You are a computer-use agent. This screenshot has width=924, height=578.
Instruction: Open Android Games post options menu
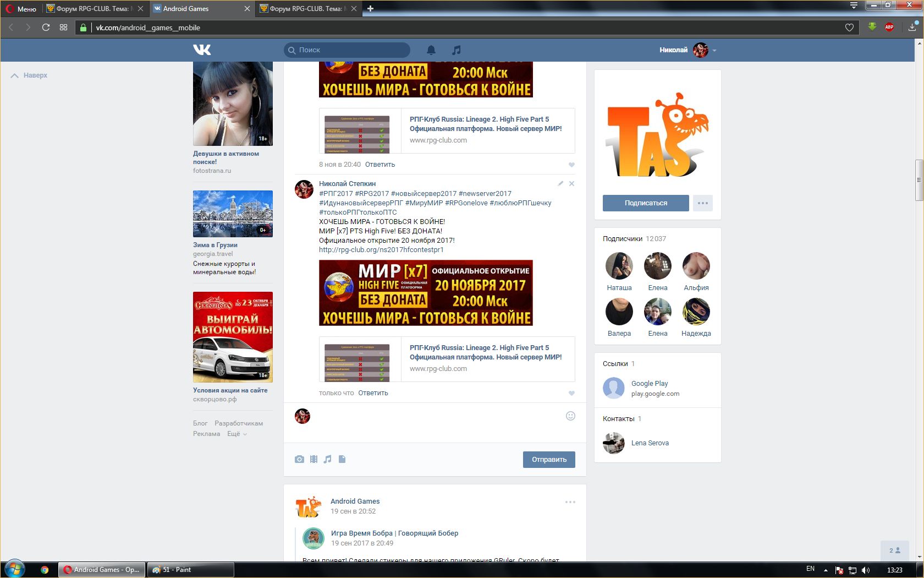pyautogui.click(x=570, y=502)
